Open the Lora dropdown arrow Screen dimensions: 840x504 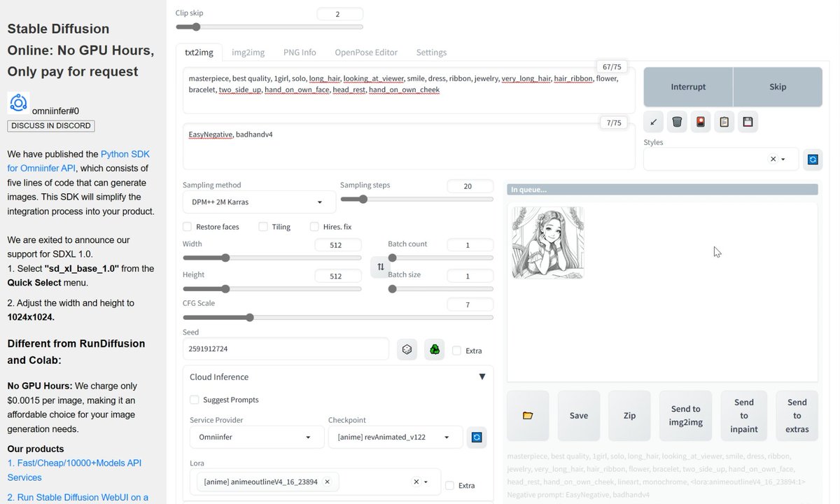(x=427, y=482)
